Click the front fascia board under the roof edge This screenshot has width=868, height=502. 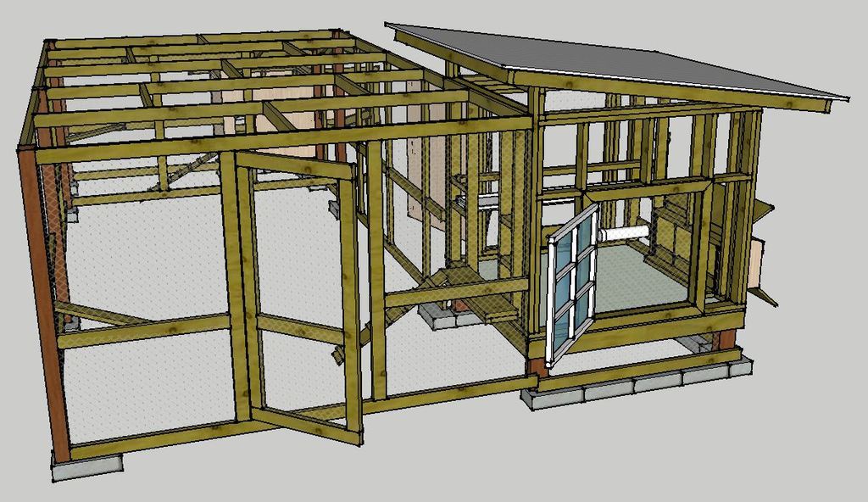(670, 91)
